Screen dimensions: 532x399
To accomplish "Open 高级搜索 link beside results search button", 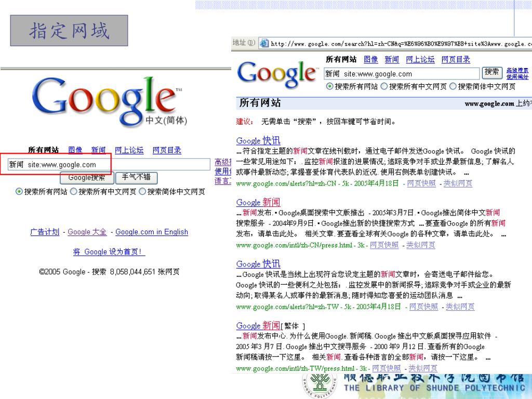I will [x=517, y=70].
